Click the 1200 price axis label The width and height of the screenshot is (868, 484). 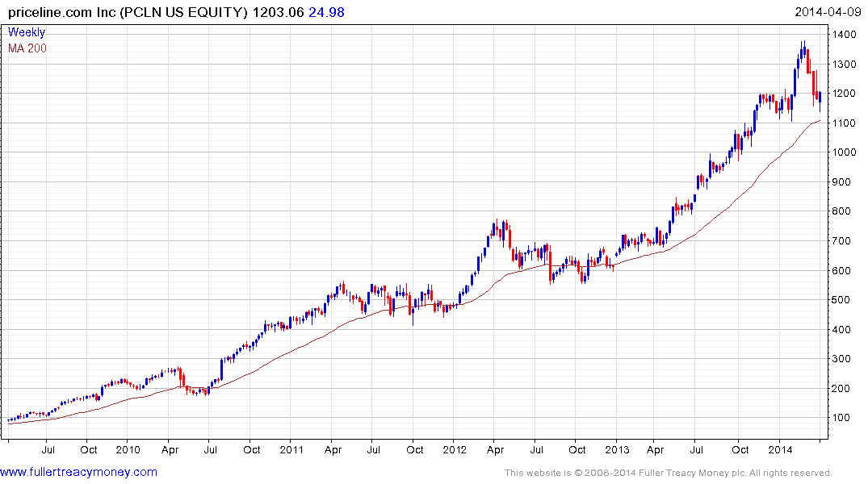click(x=845, y=94)
